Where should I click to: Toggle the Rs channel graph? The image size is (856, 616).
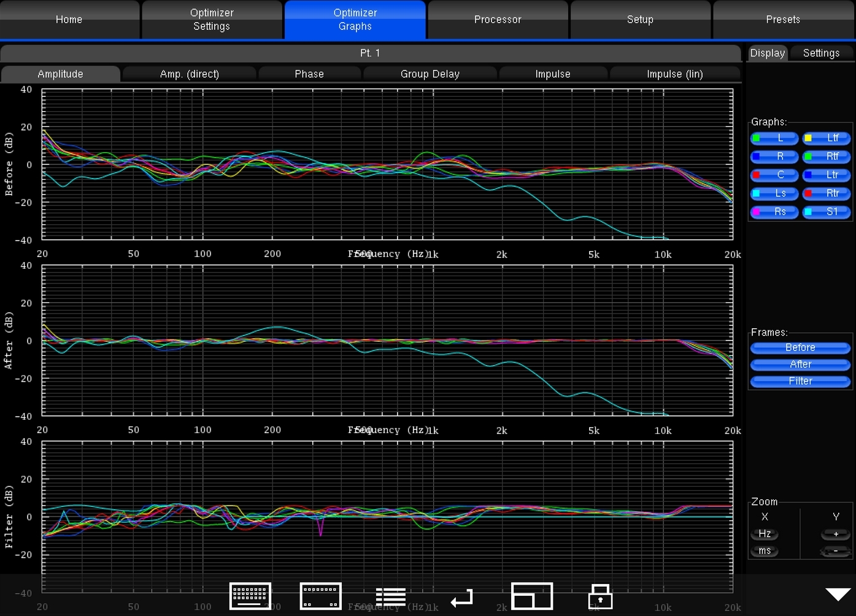coord(774,212)
